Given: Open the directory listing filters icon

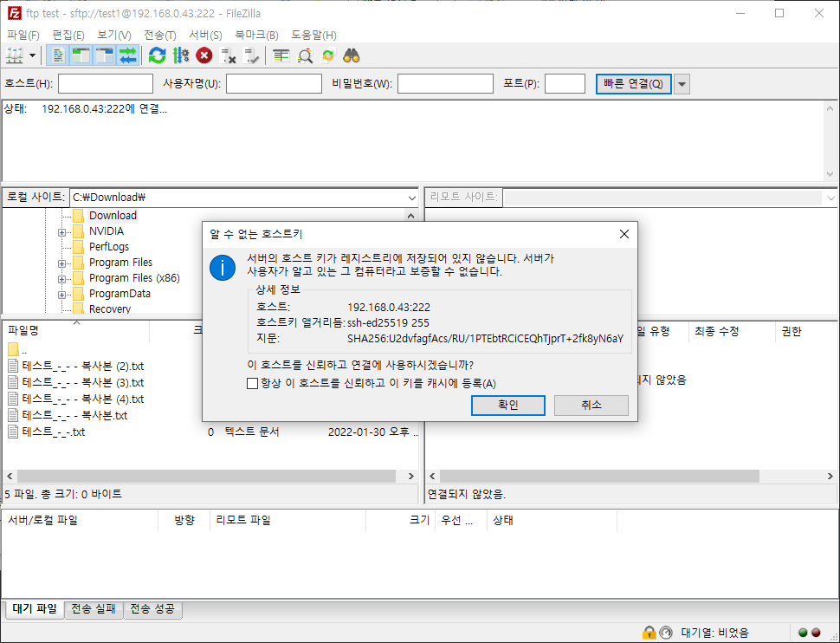Looking at the screenshot, I should point(281,55).
